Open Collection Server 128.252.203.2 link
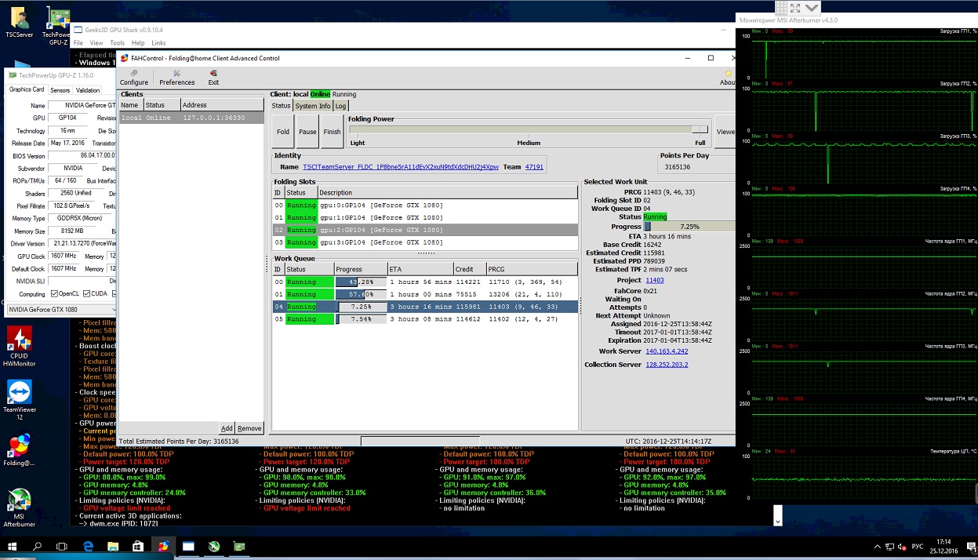This screenshot has height=560, width=978. tap(667, 365)
